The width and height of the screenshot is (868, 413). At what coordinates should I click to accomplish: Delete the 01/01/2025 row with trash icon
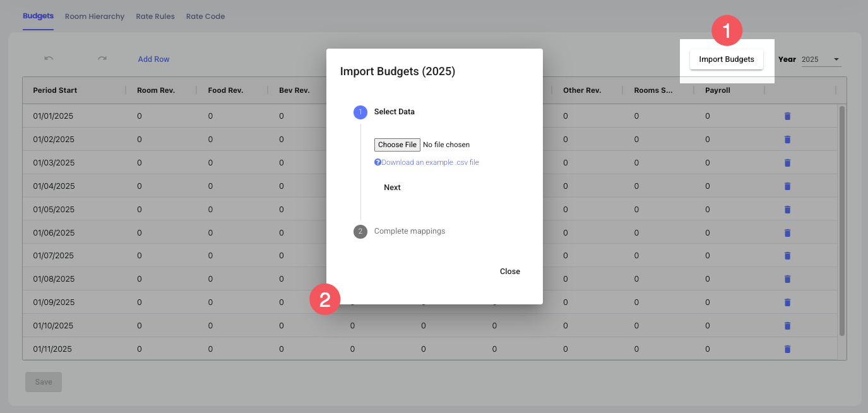pyautogui.click(x=787, y=116)
